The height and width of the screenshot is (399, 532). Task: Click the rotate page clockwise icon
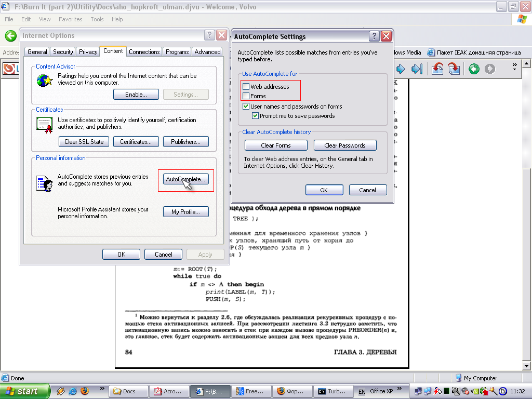point(453,69)
